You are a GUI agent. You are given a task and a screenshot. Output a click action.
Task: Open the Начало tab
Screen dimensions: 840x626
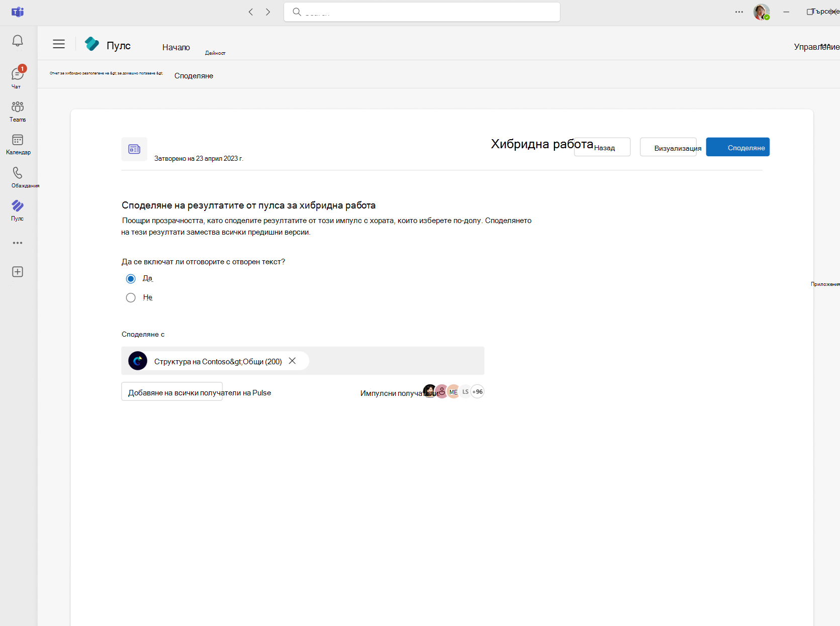[x=176, y=47]
